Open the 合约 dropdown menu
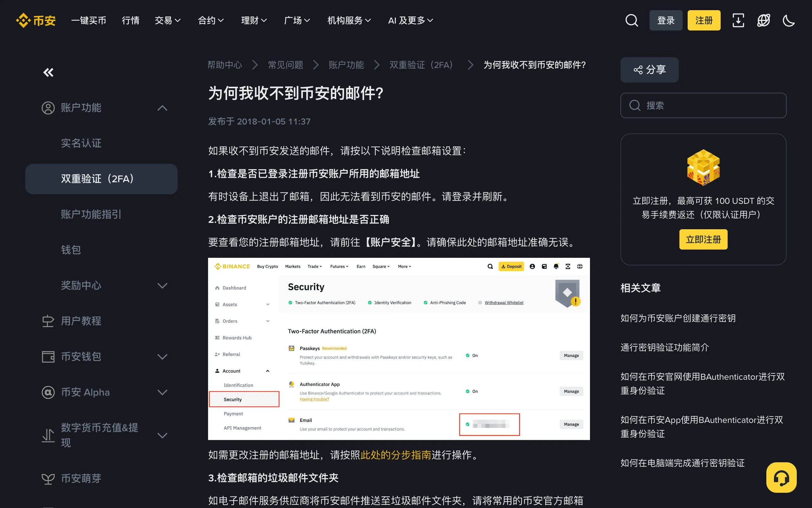 [x=211, y=21]
